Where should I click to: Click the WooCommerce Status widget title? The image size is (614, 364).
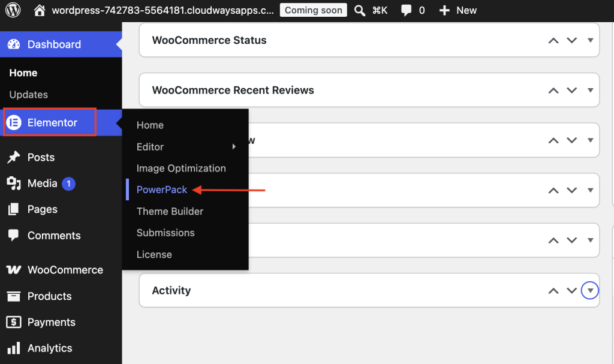point(209,40)
